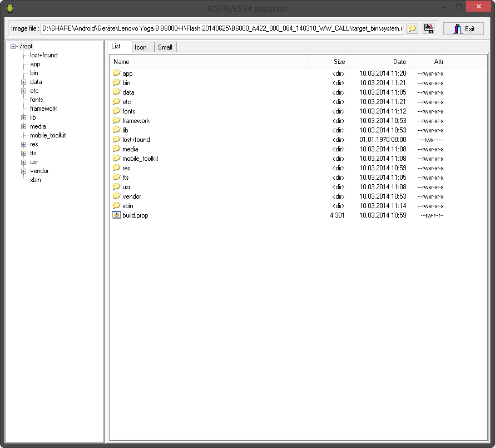Click the 10.03.2014 11:20 date for app
The width and height of the screenshot is (495, 448).
point(383,73)
